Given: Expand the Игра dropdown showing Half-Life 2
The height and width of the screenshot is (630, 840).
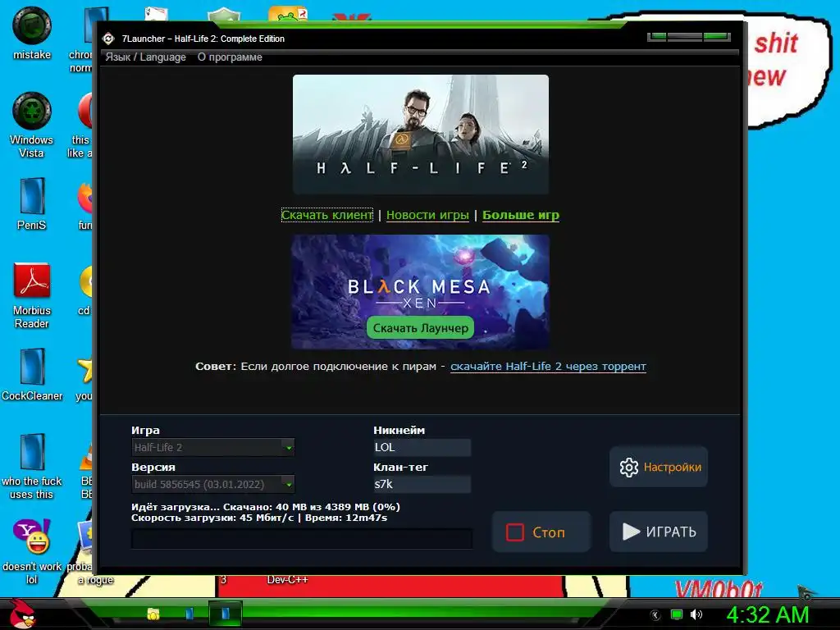Looking at the screenshot, I should [212, 447].
